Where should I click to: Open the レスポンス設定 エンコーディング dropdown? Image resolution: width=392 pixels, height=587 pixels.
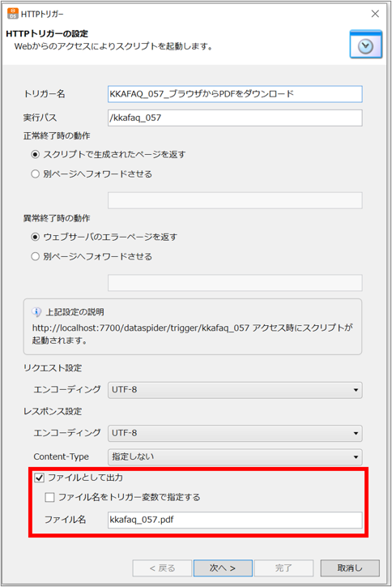(x=235, y=433)
